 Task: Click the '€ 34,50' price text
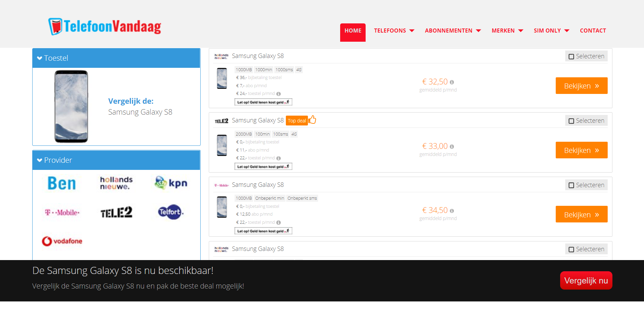tap(435, 210)
